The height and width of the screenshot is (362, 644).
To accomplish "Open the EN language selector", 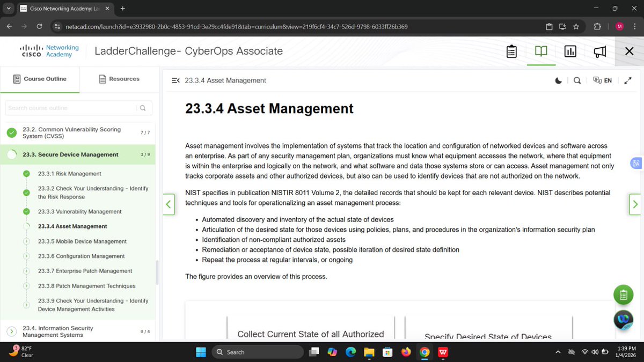I will point(602,80).
